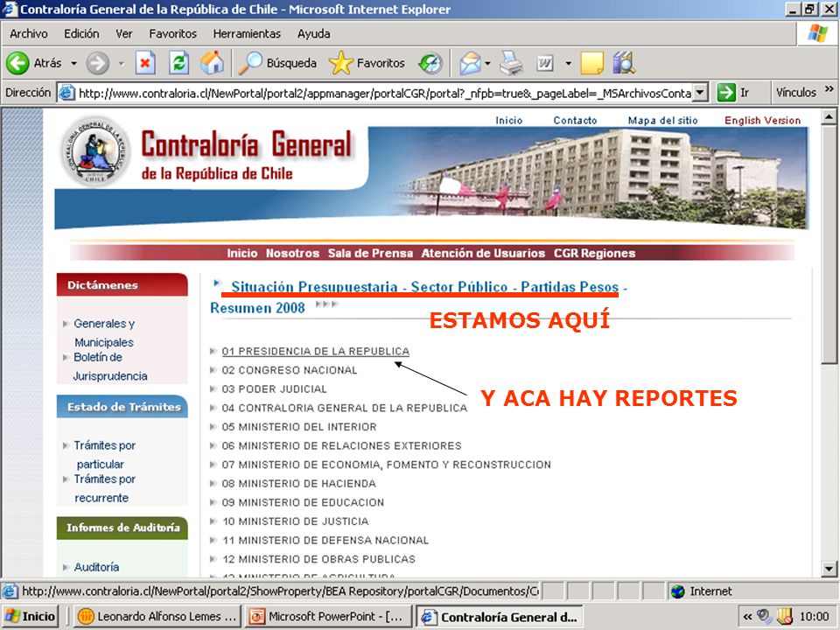Open 02 CONGRESO NACIONAL report
This screenshot has width=840, height=630.
[290, 370]
